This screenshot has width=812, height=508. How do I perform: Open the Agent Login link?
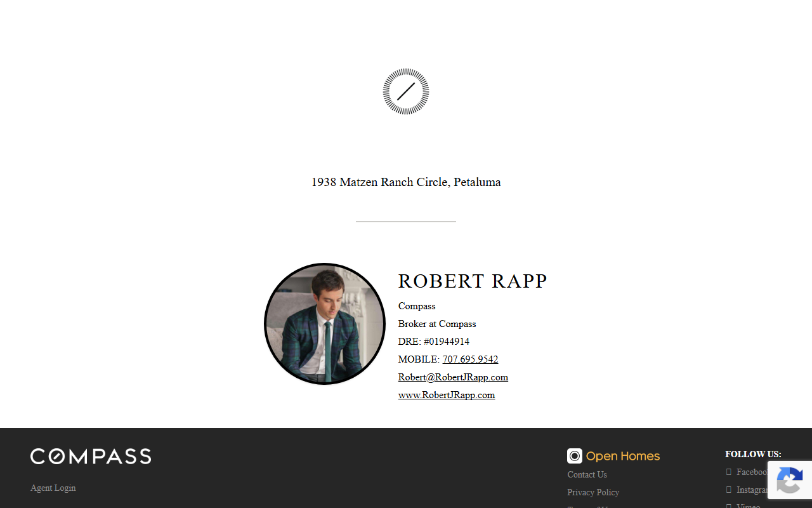(x=53, y=488)
